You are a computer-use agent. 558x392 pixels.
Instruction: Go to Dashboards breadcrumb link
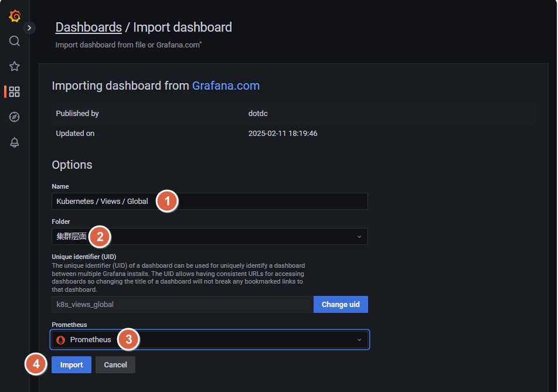pos(89,28)
